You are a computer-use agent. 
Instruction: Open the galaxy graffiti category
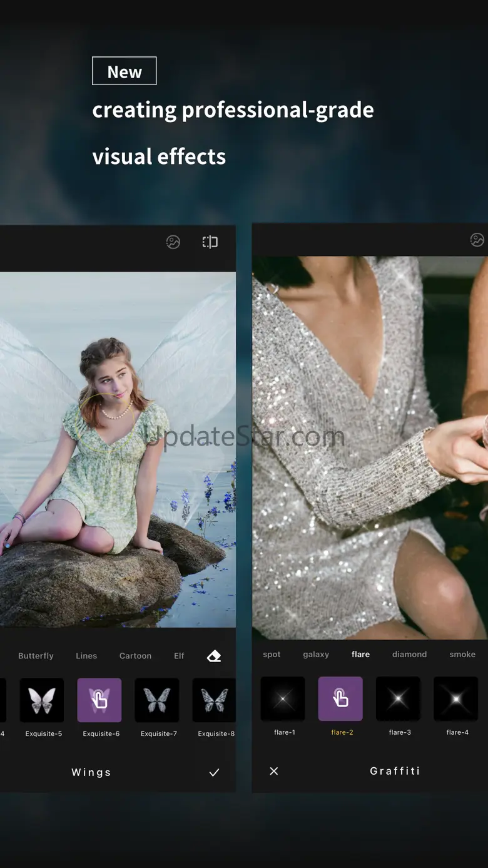(x=316, y=654)
